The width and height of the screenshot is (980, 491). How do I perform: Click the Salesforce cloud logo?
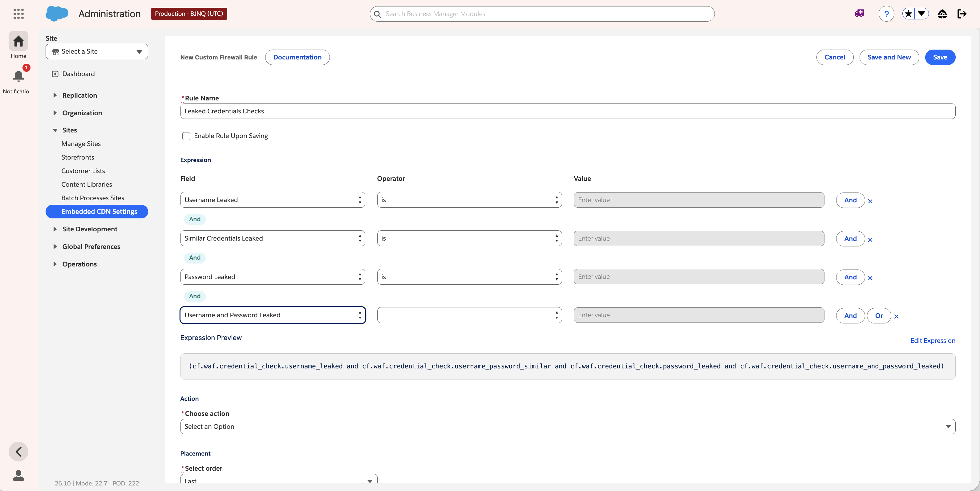pyautogui.click(x=57, y=14)
